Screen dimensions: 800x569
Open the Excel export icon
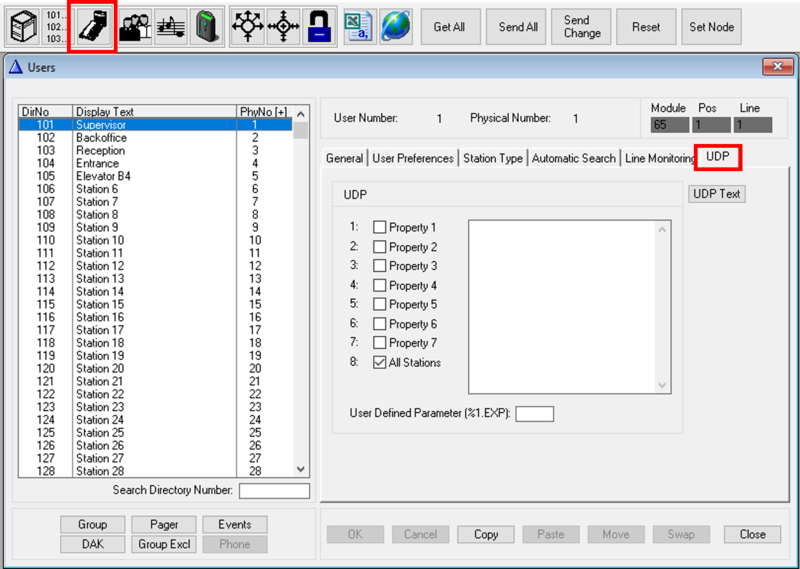(x=359, y=26)
